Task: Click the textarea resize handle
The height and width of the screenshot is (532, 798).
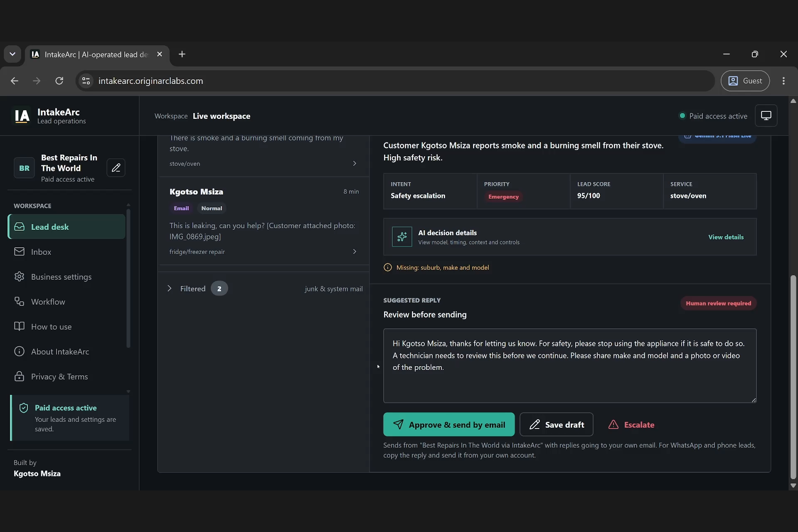Action: [754, 400]
